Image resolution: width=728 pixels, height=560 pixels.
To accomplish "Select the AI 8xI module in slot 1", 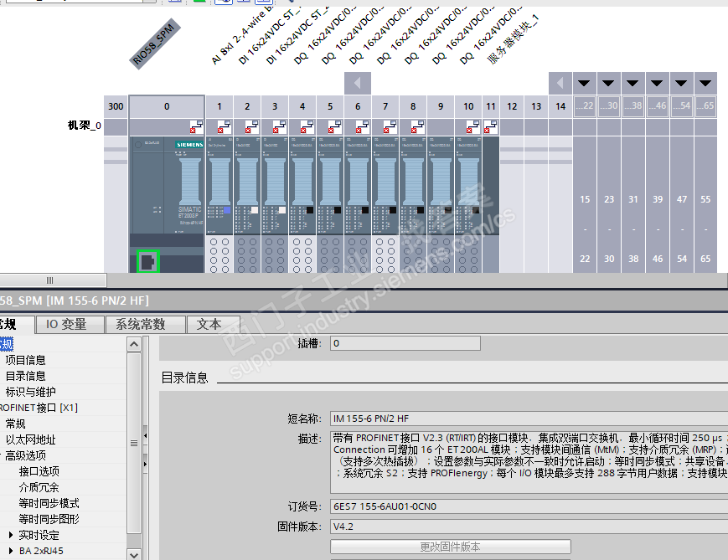I will coord(219,204).
